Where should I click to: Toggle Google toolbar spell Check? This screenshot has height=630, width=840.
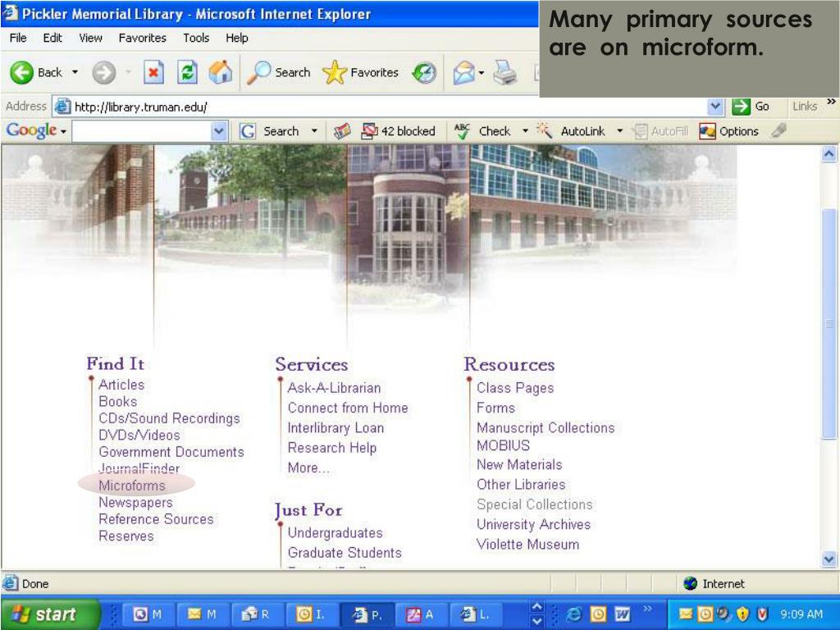click(482, 131)
